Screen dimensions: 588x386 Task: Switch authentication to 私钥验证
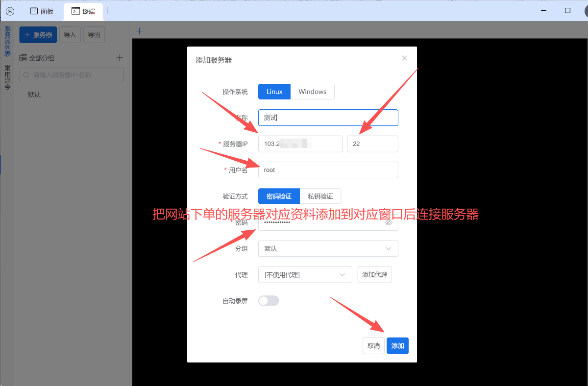coord(320,196)
